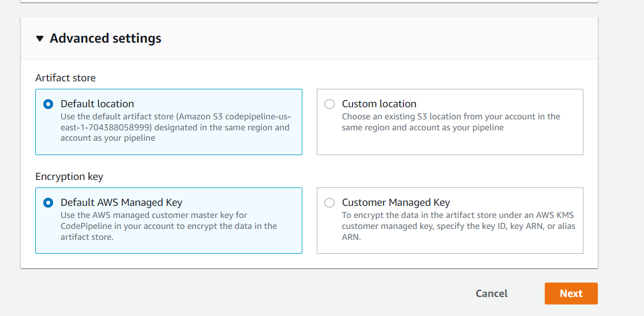Click the Customer Managed Key title text

396,202
